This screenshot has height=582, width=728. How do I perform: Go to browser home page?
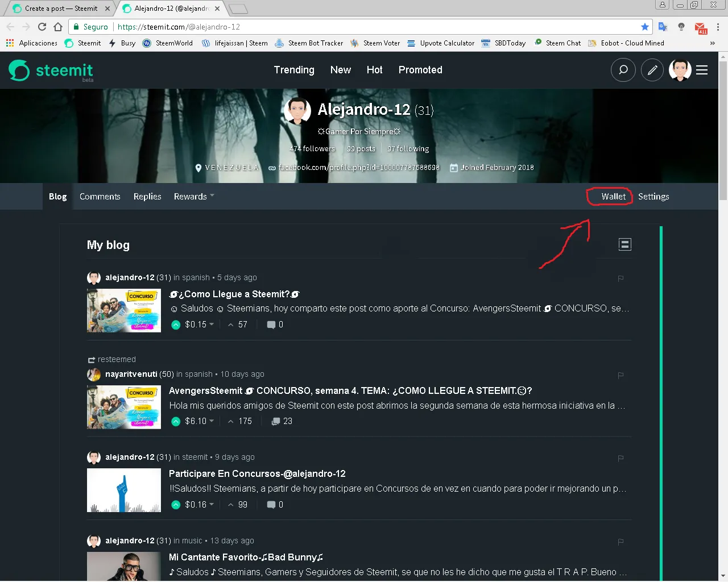(58, 27)
